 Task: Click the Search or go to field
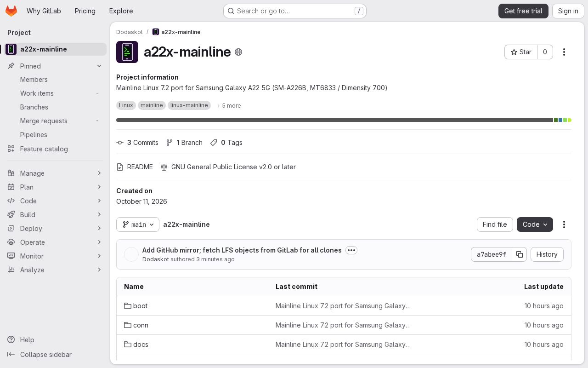pyautogui.click(x=295, y=11)
